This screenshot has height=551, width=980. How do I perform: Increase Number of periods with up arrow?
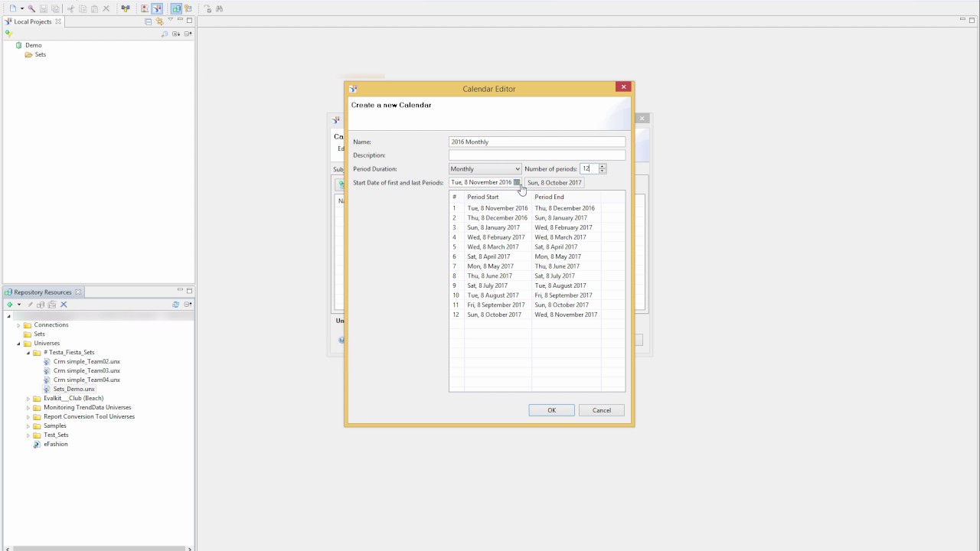click(x=603, y=166)
